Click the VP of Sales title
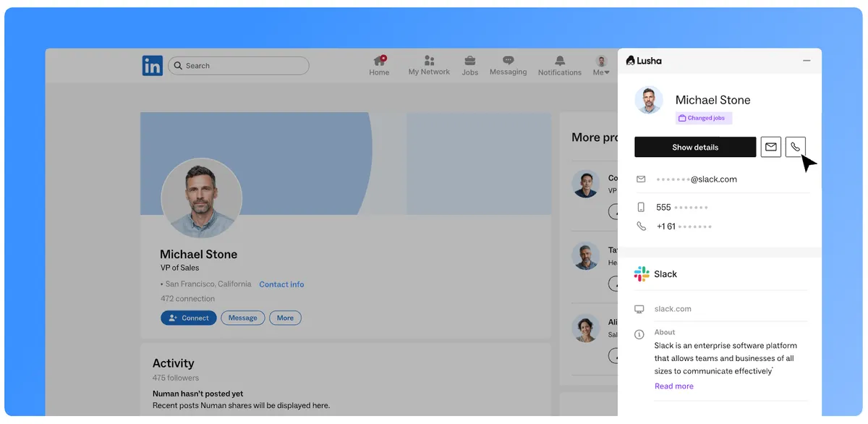This screenshot has width=868, height=424. click(180, 268)
